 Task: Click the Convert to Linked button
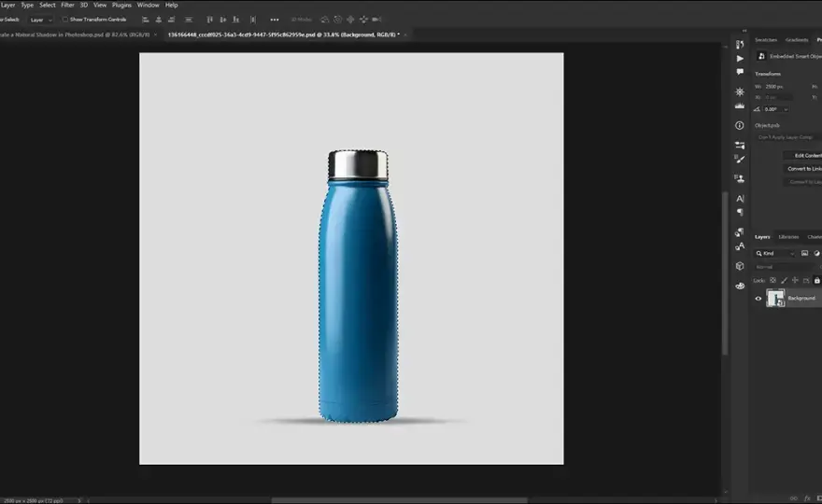pyautogui.click(x=802, y=169)
